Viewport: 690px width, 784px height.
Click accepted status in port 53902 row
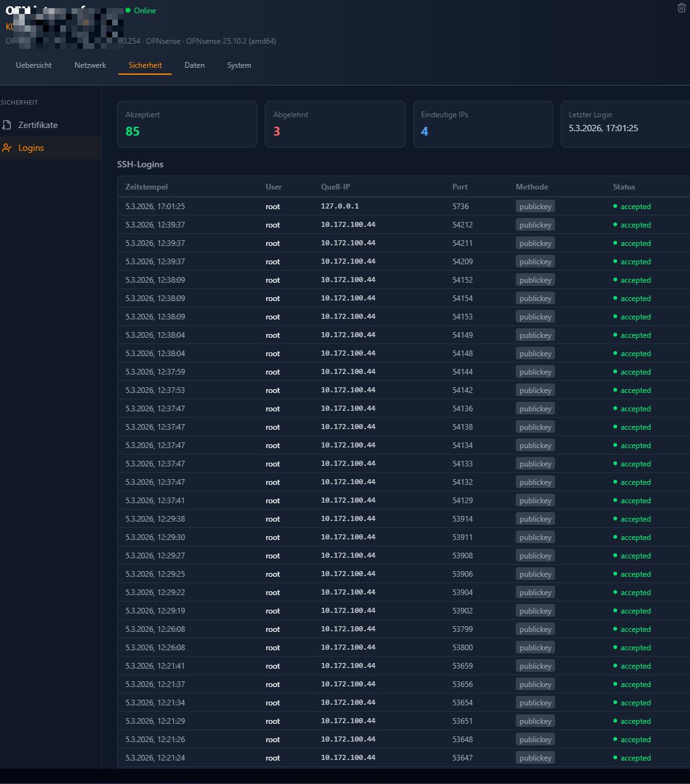click(x=632, y=611)
